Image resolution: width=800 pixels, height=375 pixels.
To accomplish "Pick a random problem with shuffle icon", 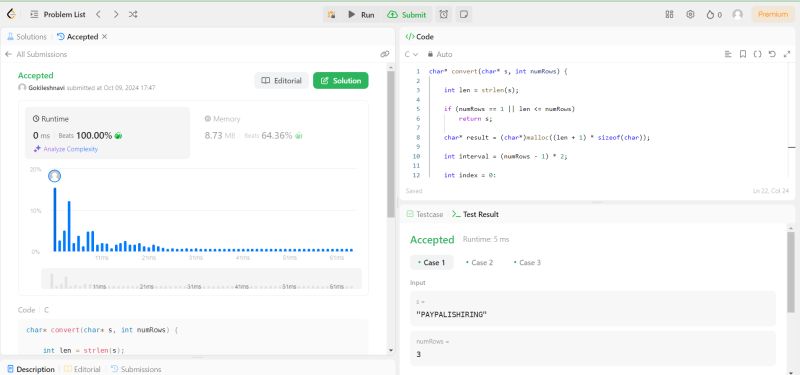I will tap(133, 15).
